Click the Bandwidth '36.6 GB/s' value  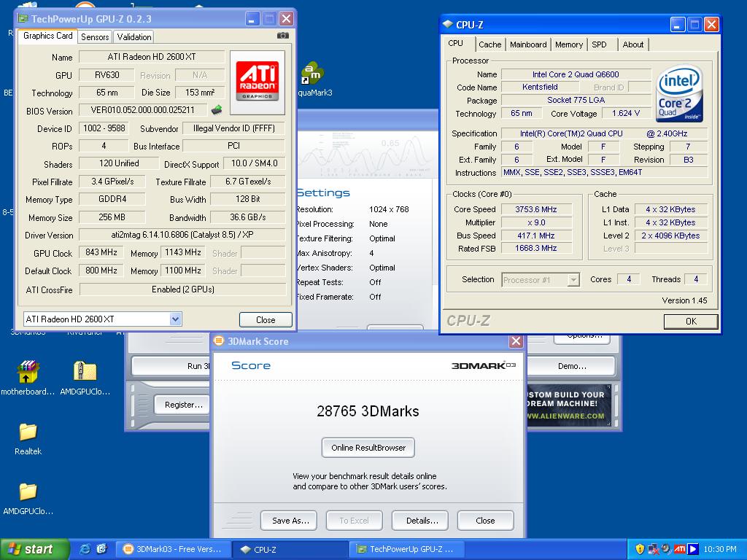pos(248,217)
